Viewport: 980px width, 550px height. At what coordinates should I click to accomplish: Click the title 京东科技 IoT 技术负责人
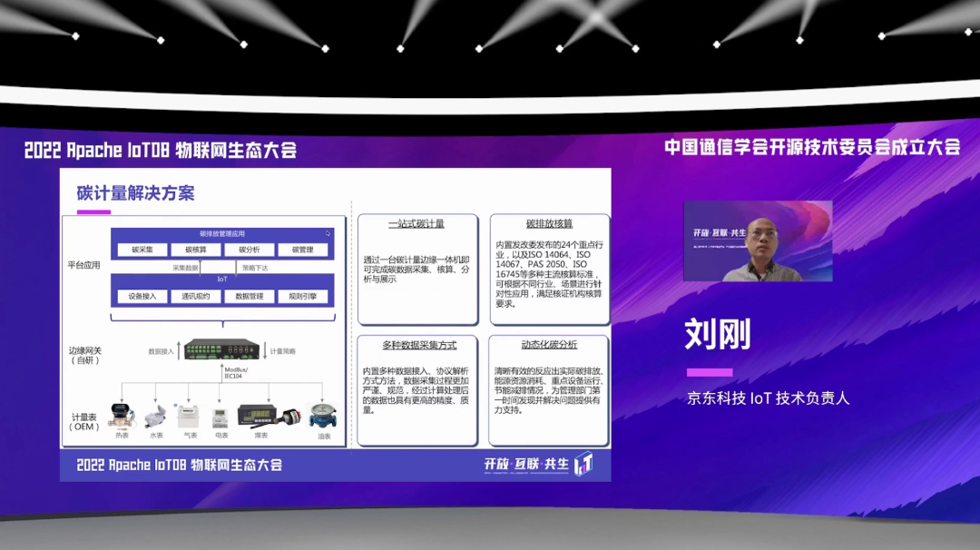769,398
